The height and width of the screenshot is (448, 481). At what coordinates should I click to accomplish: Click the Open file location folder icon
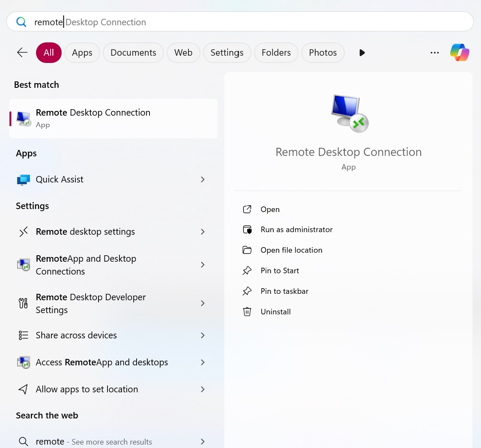coord(247,250)
